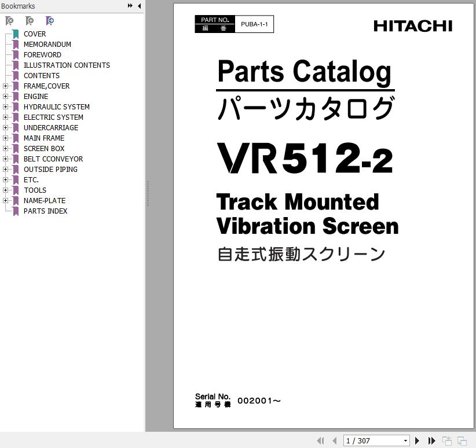Screen dimensions: 476x448
Task: Click the double-arrow expand panel icon
Action: pos(130,6)
